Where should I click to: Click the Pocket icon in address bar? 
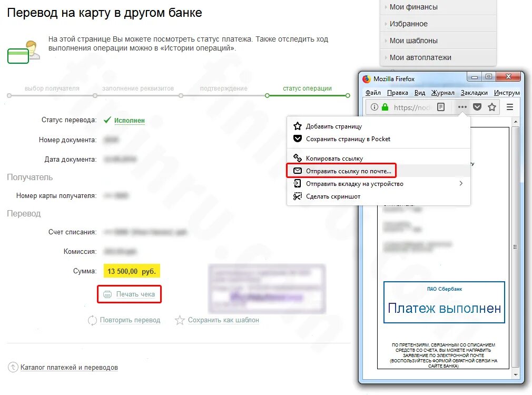(477, 107)
